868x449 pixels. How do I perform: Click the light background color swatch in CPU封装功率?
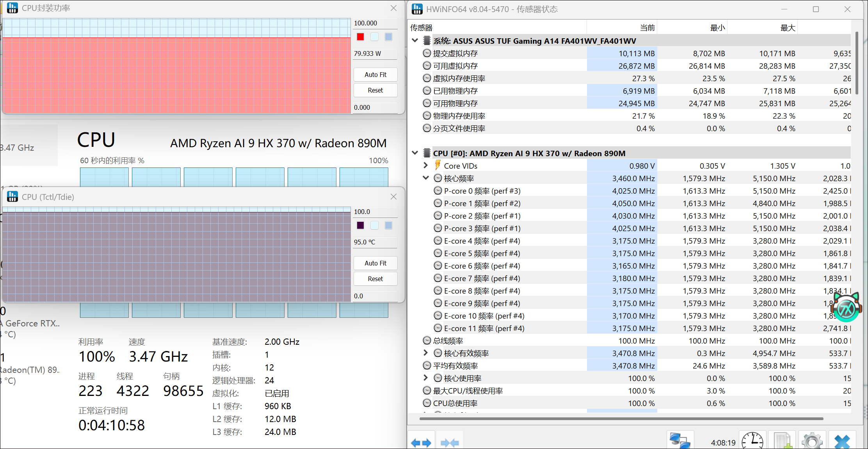pos(374,37)
